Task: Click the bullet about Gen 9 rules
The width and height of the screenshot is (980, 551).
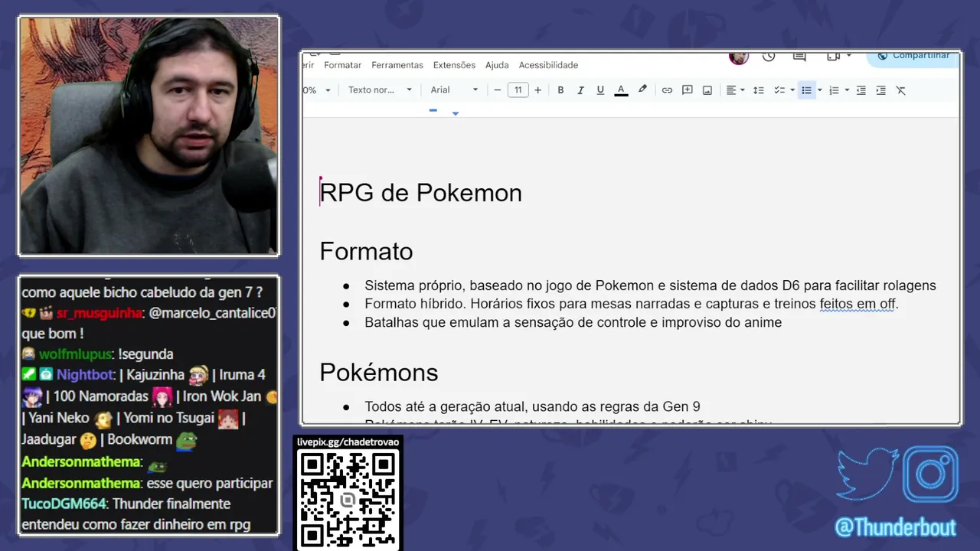Action: 532,406
